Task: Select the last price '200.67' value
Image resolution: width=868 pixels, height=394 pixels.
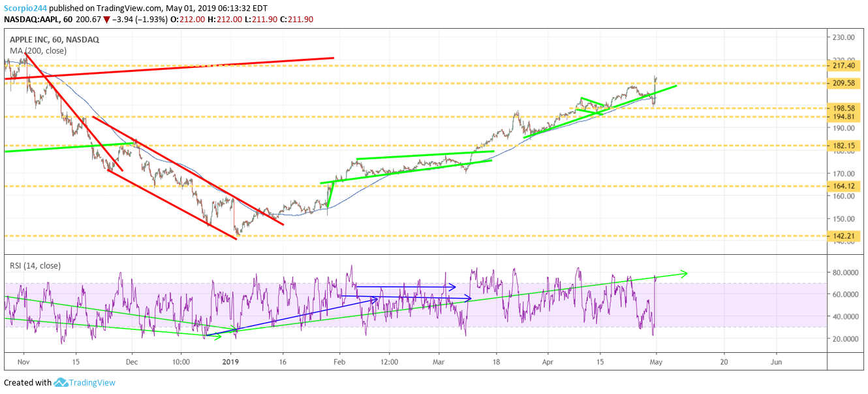Action: (x=88, y=20)
